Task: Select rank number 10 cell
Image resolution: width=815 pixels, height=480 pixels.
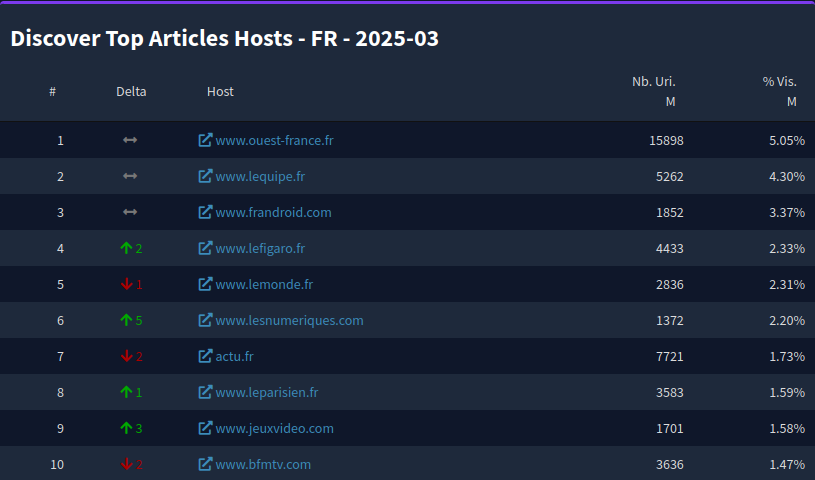Action: click(57, 464)
